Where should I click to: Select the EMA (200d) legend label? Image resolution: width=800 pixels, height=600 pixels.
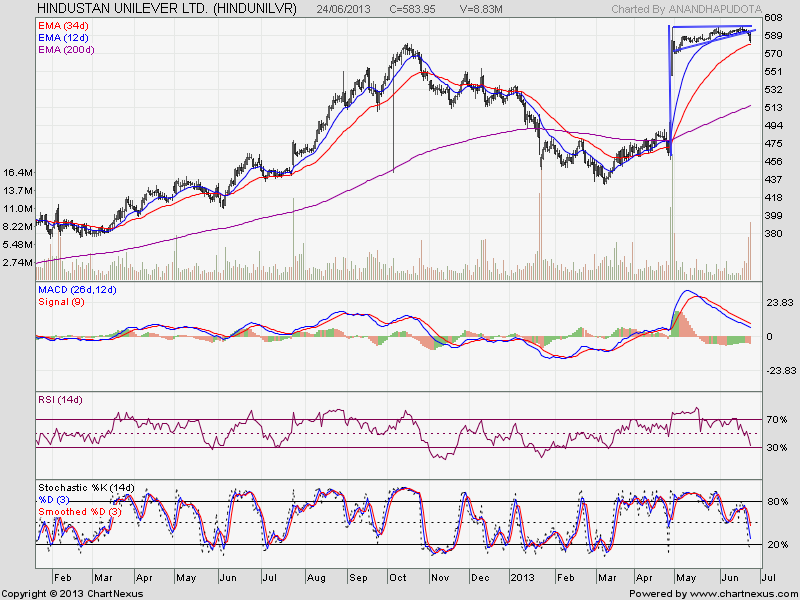[x=66, y=49]
